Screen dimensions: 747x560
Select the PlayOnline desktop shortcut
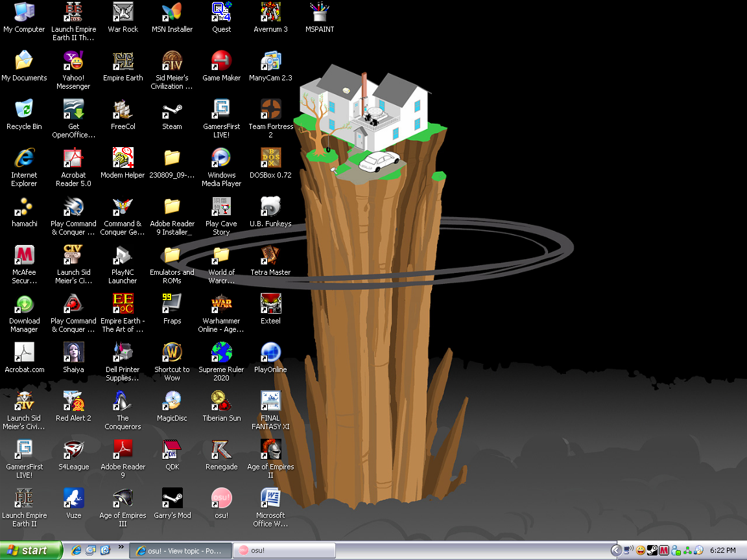point(270,358)
